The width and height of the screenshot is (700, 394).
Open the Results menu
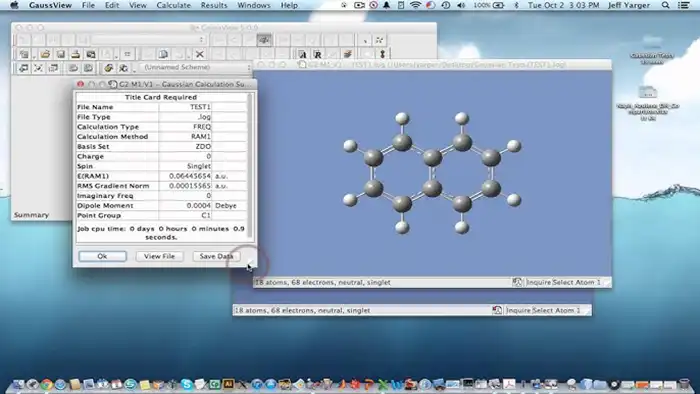(213, 5)
